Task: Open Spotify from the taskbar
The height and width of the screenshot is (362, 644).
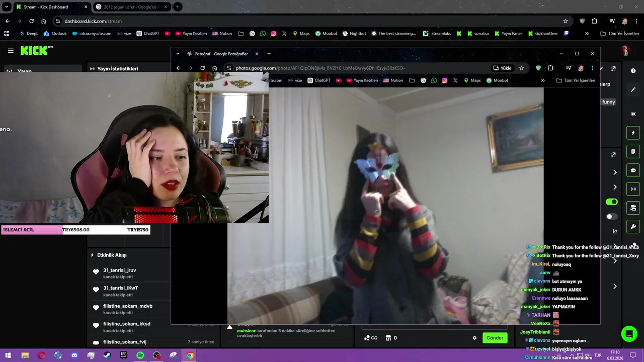Action: click(140, 355)
